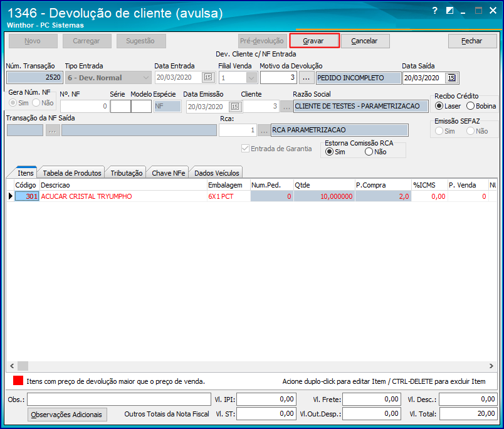Toggle the Entrada de Garantia checkbox
The image size is (504, 429).
[x=245, y=149]
